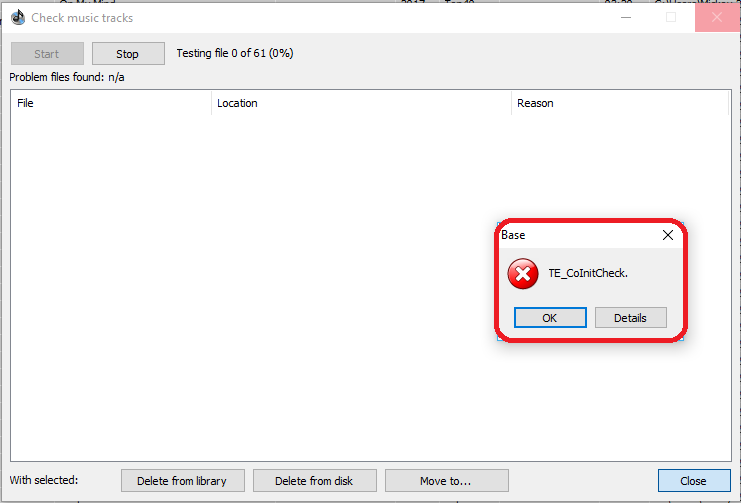Maximize the Check music tracks window
This screenshot has width=741, height=503.
pos(671,17)
